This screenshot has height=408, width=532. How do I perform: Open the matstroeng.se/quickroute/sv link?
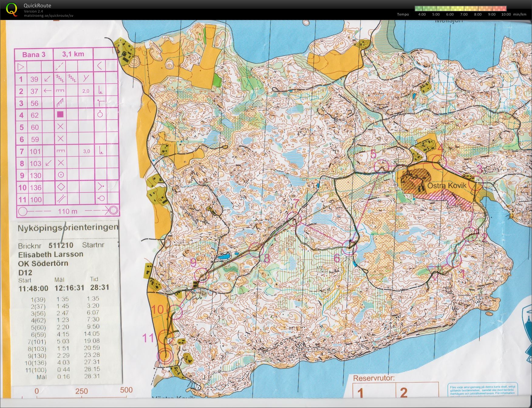click(49, 16)
